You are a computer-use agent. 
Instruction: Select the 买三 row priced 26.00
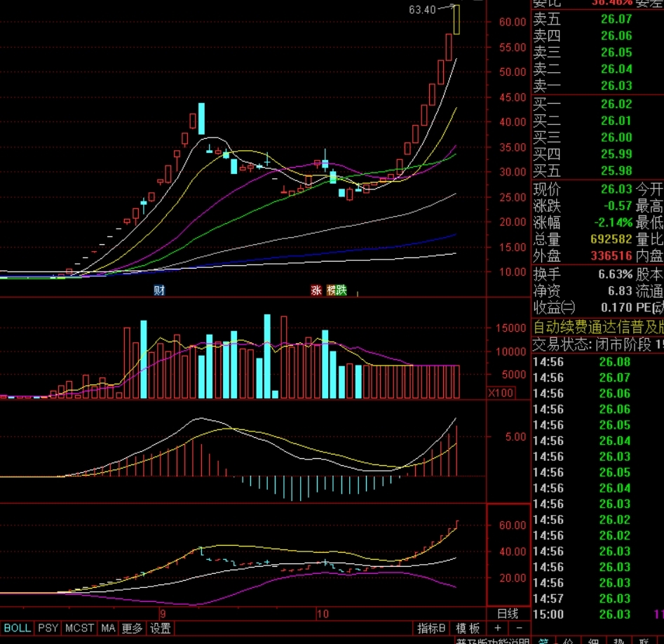[x=597, y=137]
